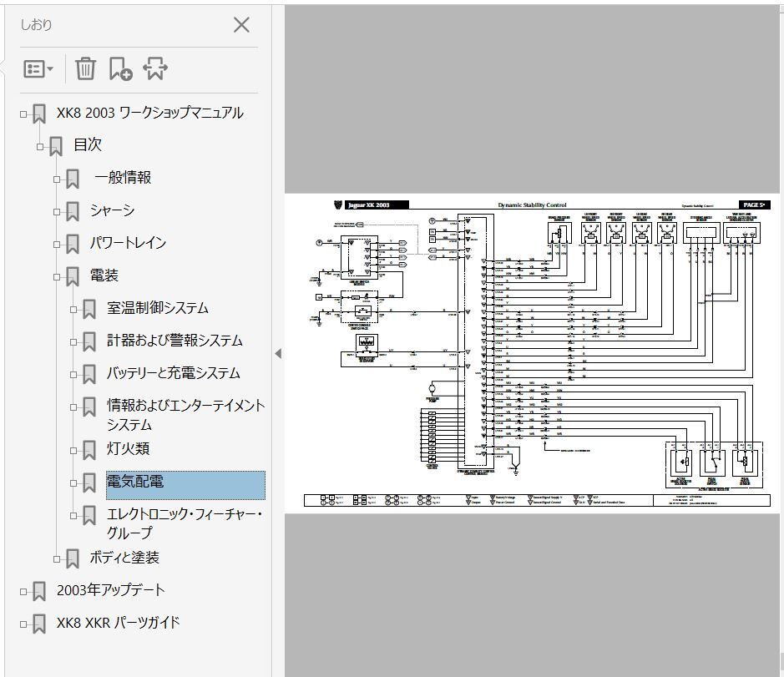Viewport: 784px width, 677px height.
Task: Click bookmark icon beside 計器および警報システム
Action: click(89, 342)
